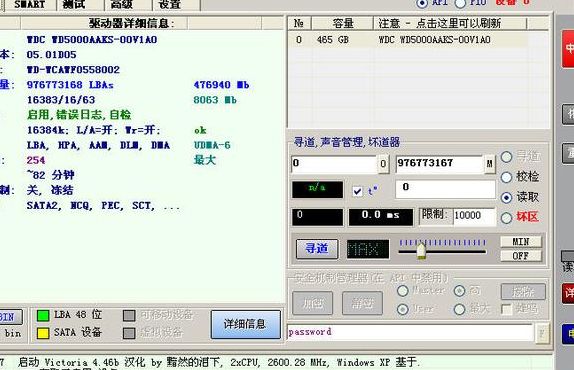Click grey 虚拟设备 indicator square
The width and height of the screenshot is (574, 370).
129,333
